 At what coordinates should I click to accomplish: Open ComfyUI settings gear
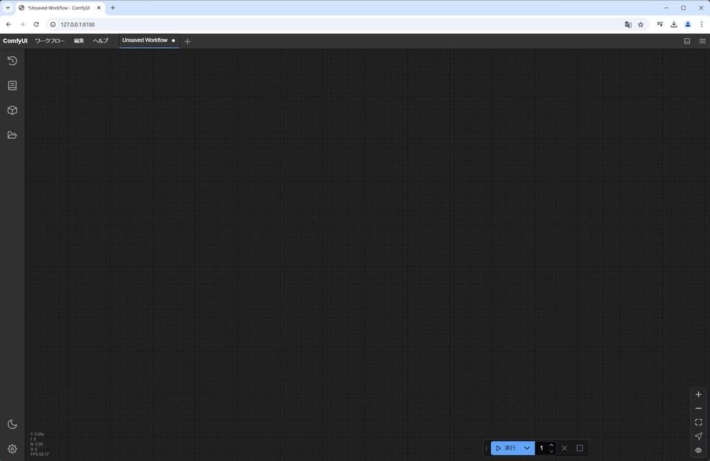(12, 449)
